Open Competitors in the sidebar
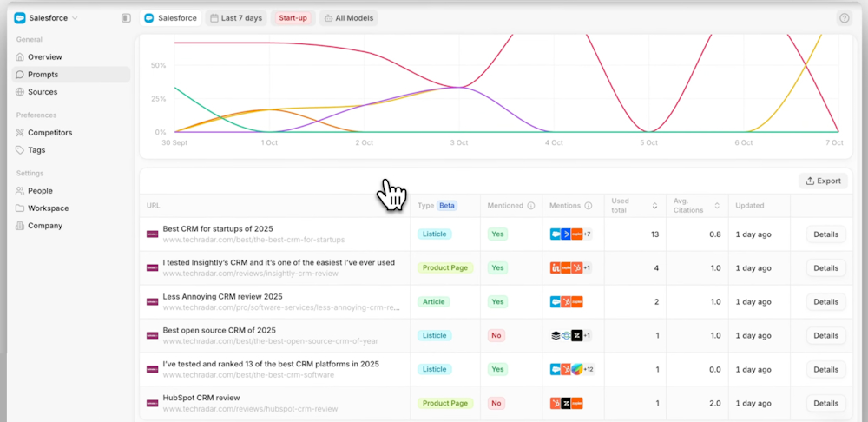868x422 pixels. 49,133
